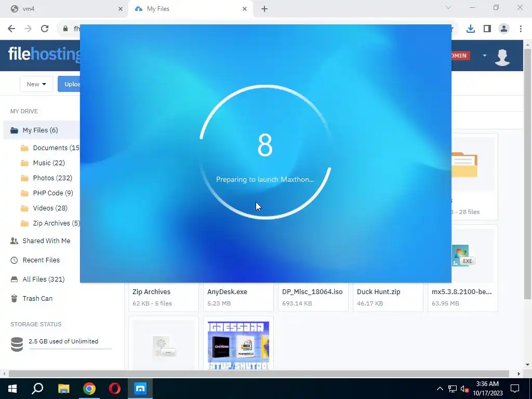Open account dropdown arrow in header
The image size is (532, 399).
pos(485,55)
